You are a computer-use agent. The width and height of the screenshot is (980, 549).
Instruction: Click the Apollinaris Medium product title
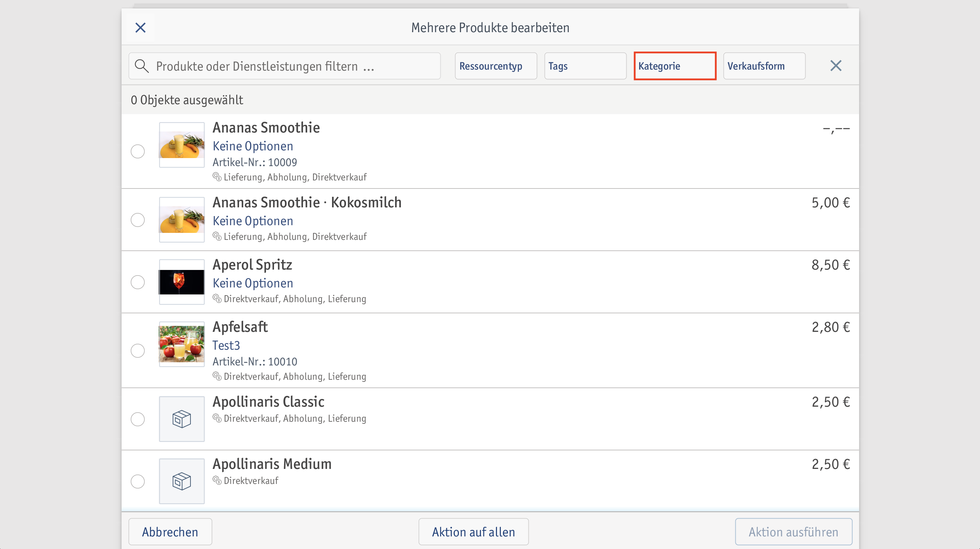click(x=272, y=464)
